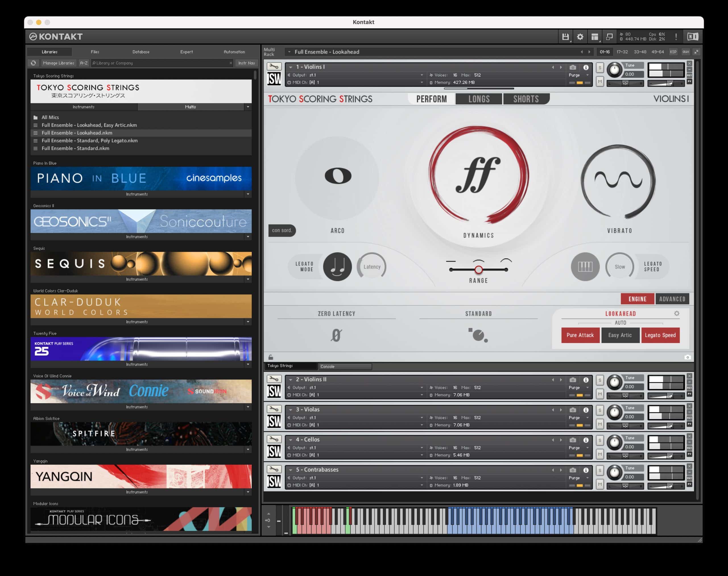Image resolution: width=728 pixels, height=576 pixels.
Task: Open Kontakt options gear icon
Action: click(580, 36)
